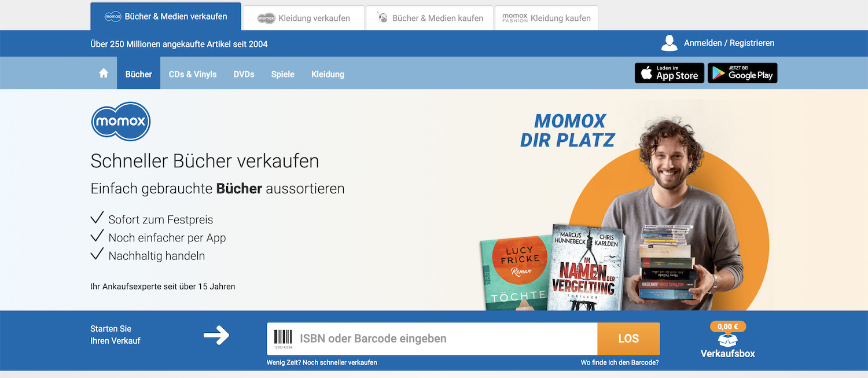Click the Lucy Fricke Töchter book cover
The width and height of the screenshot is (868, 378).
(514, 272)
